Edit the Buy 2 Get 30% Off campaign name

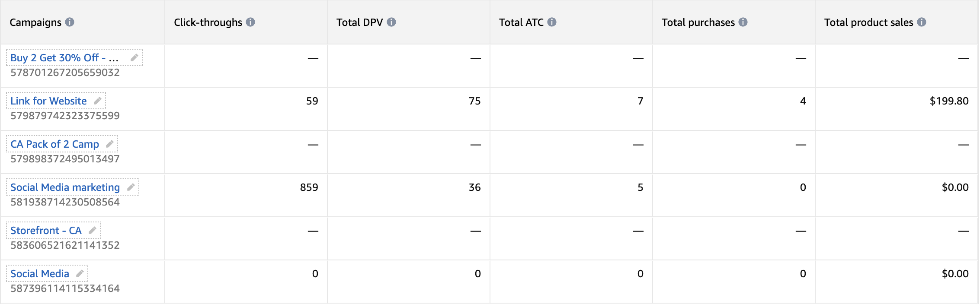135,57
